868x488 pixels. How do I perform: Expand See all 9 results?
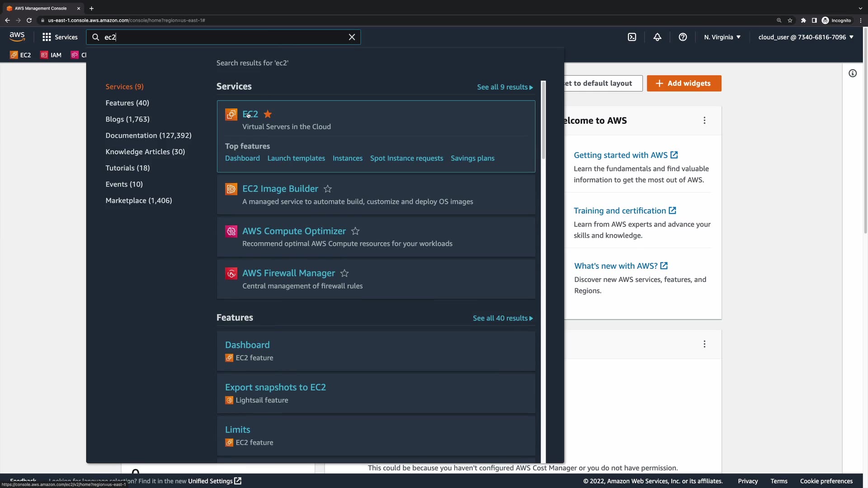[x=505, y=87]
